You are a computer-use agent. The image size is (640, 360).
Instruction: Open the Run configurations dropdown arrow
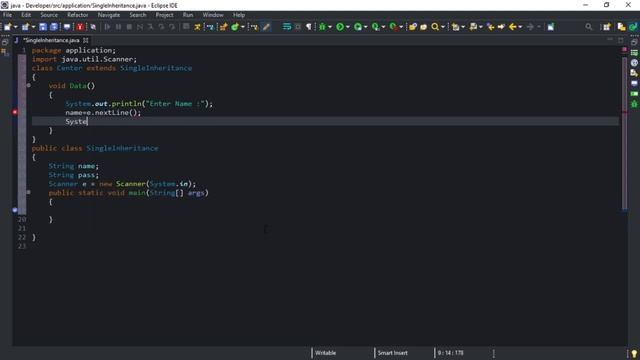[x=348, y=27]
